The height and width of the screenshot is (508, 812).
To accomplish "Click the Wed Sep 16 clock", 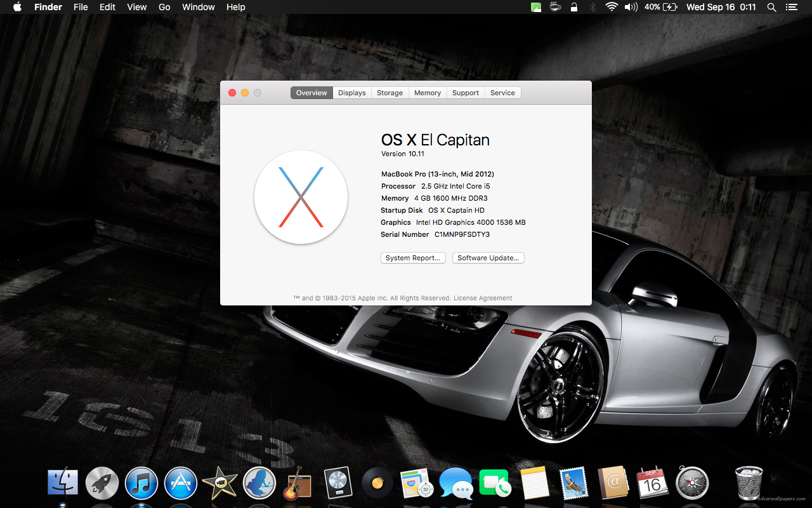I will pyautogui.click(x=721, y=7).
